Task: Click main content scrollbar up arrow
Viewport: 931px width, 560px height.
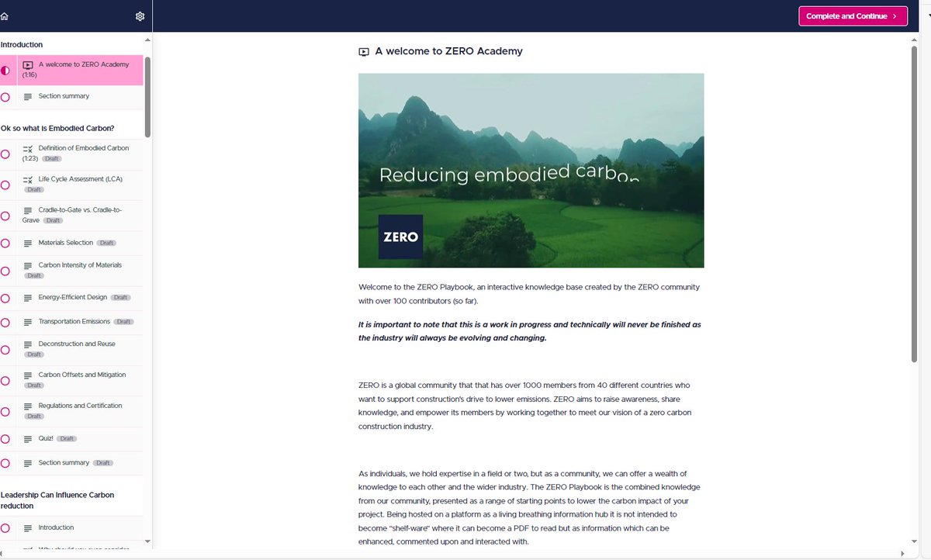Action: tap(915, 40)
